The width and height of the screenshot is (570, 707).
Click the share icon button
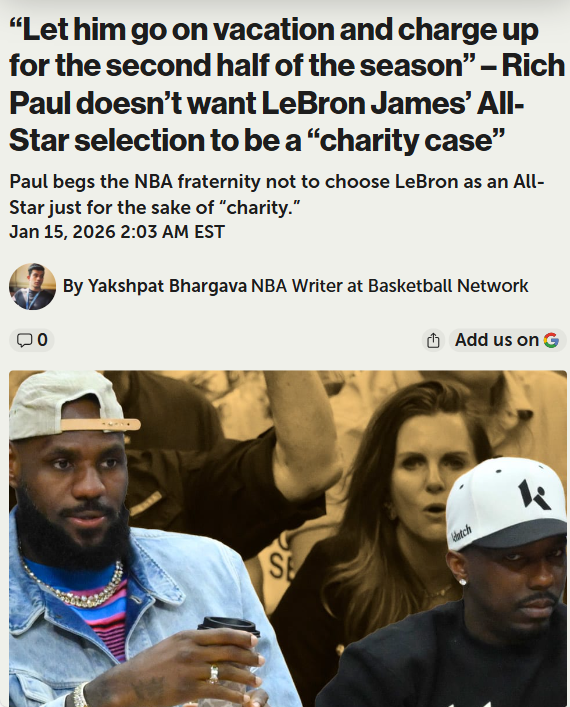(x=433, y=340)
